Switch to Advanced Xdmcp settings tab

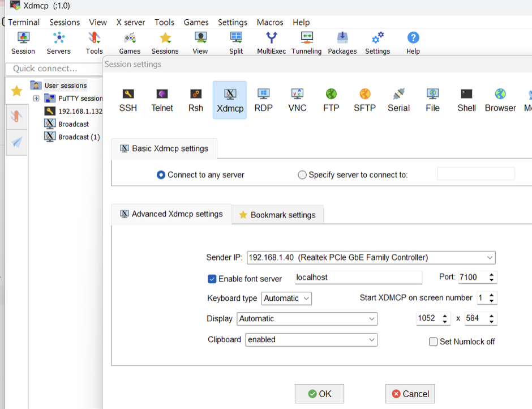(171, 214)
